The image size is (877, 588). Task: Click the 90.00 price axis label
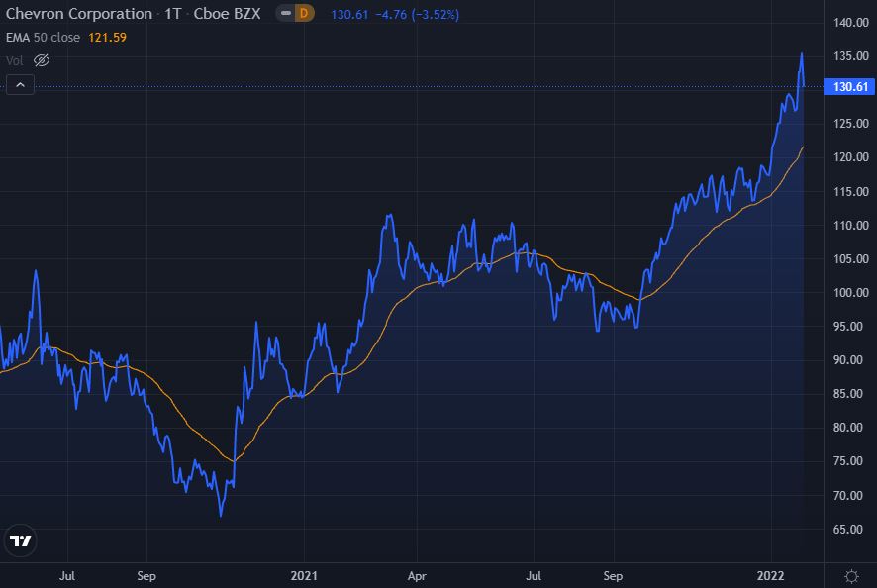pyautogui.click(x=850, y=359)
